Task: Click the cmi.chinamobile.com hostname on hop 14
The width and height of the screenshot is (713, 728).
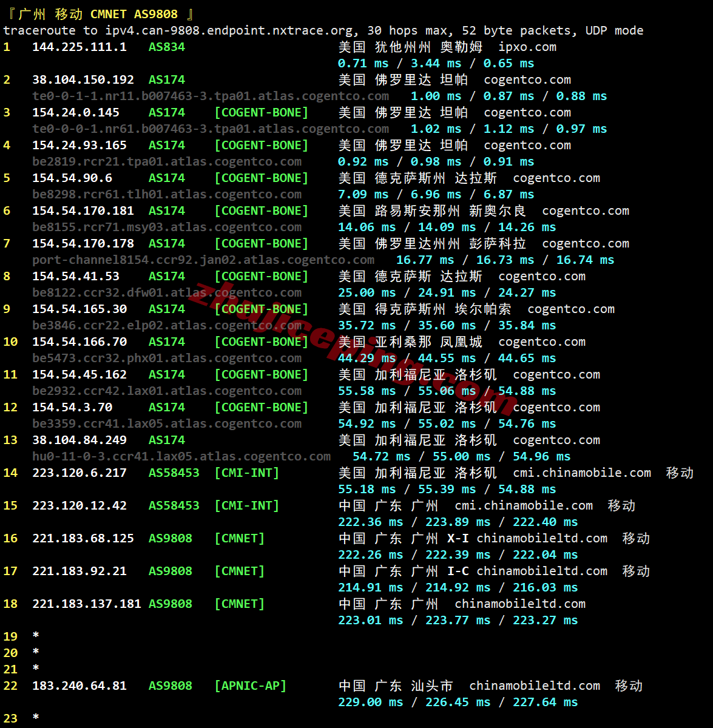Action: pyautogui.click(x=582, y=473)
